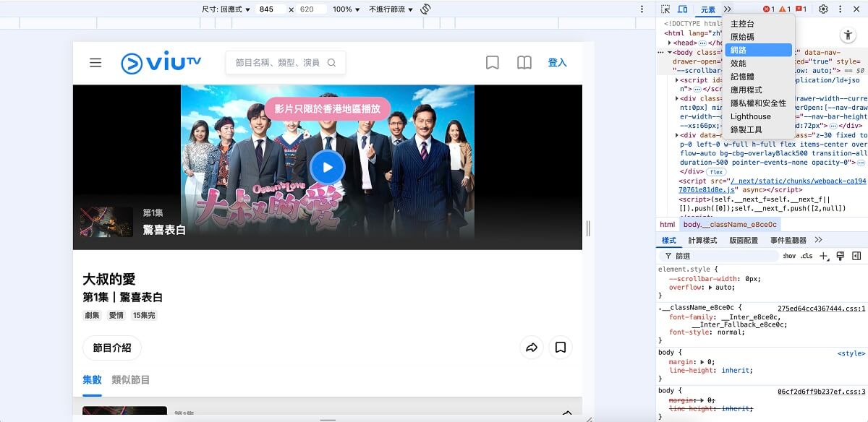Image resolution: width=868 pixels, height=422 pixels.
Task: Select 主控台 from the tabs menu
Action: pos(758,24)
